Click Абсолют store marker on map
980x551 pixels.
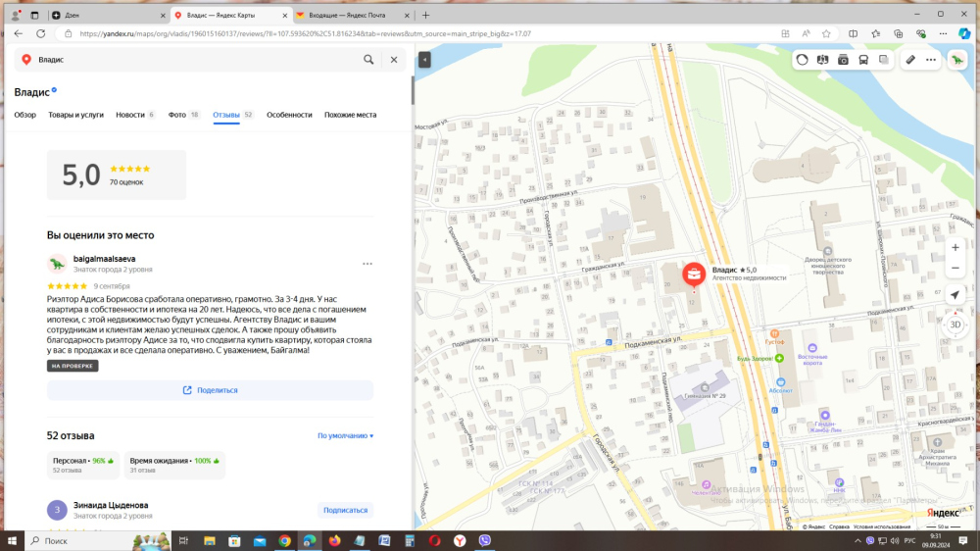(x=781, y=382)
